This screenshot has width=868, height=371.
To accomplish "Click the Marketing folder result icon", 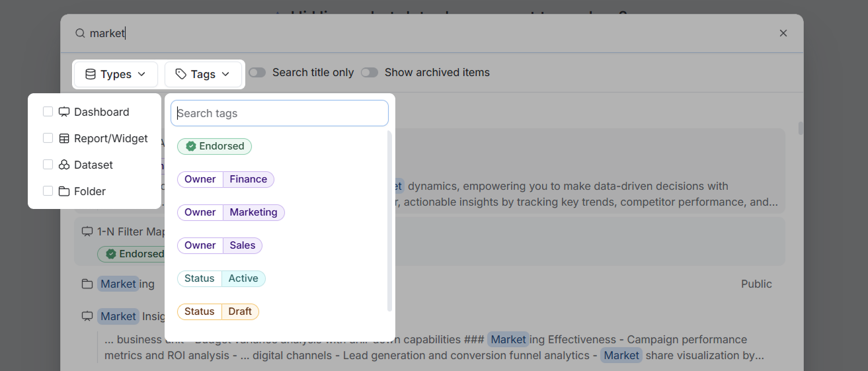I will [x=87, y=284].
